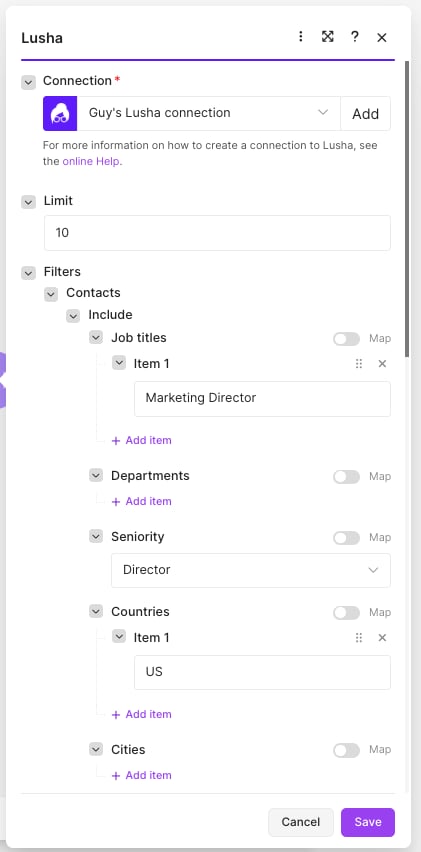Toggle the Map switch for Countries

pos(347,612)
